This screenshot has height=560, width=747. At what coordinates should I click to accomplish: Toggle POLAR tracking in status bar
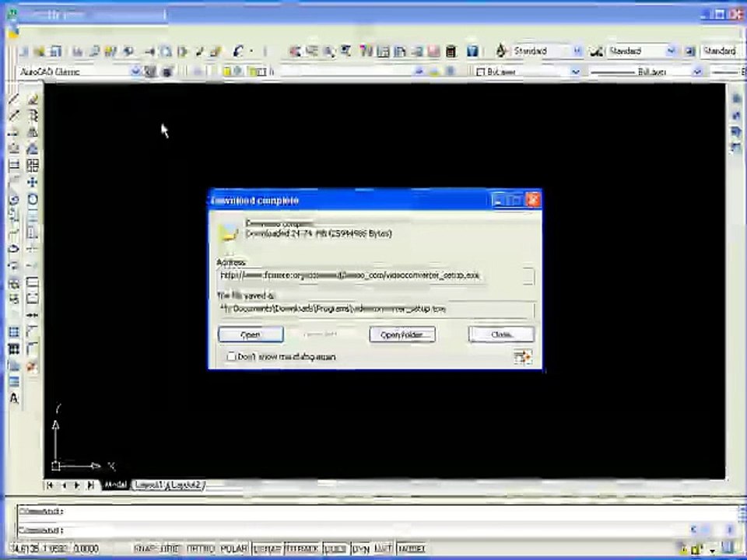click(x=234, y=548)
